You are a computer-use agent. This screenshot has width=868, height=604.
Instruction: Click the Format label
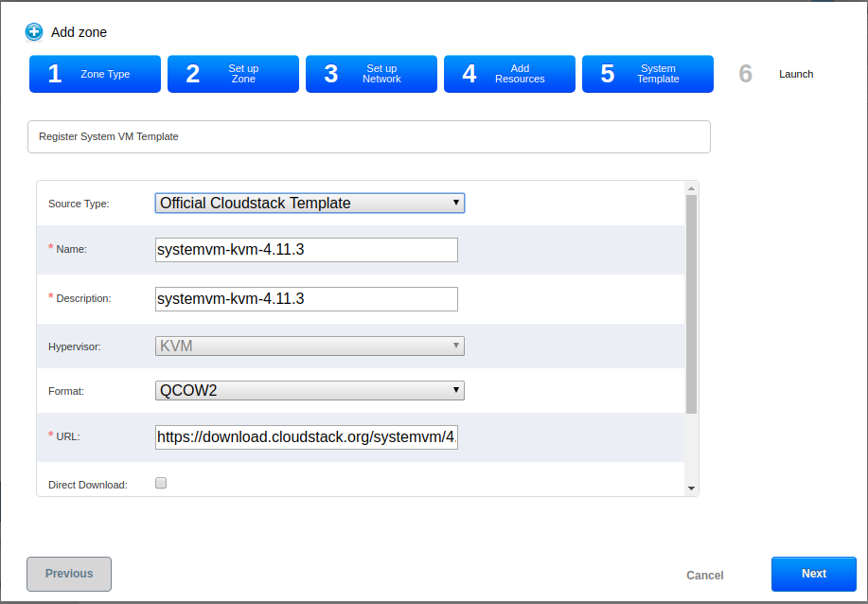(66, 391)
